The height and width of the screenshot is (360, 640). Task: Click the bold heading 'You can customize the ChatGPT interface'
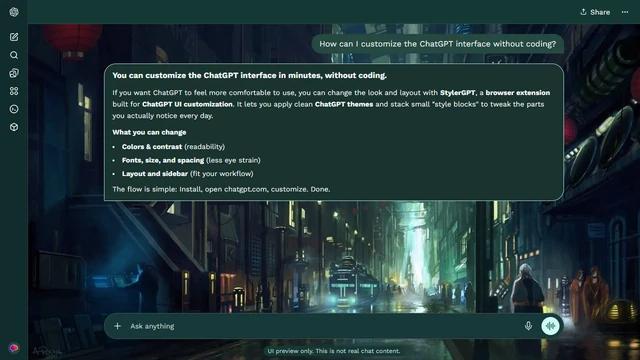pyautogui.click(x=249, y=76)
